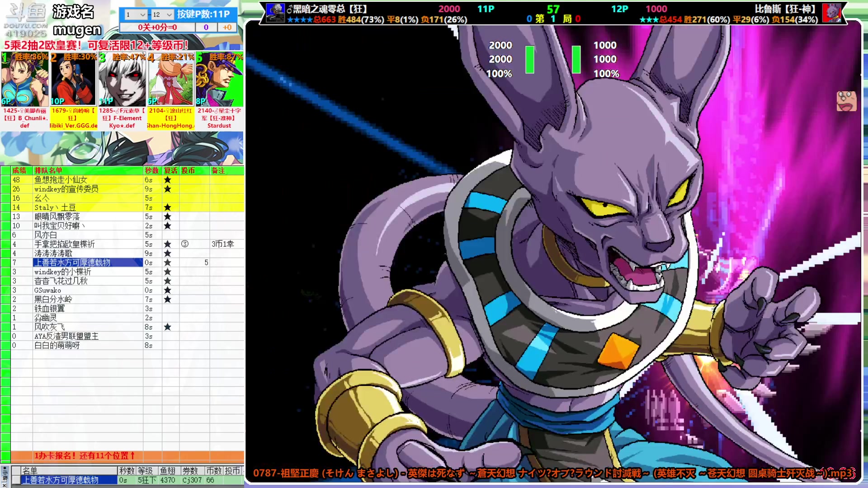This screenshot has height=488, width=868.
Task: Click the cartoon face sticker on game screen
Action: [x=846, y=101]
